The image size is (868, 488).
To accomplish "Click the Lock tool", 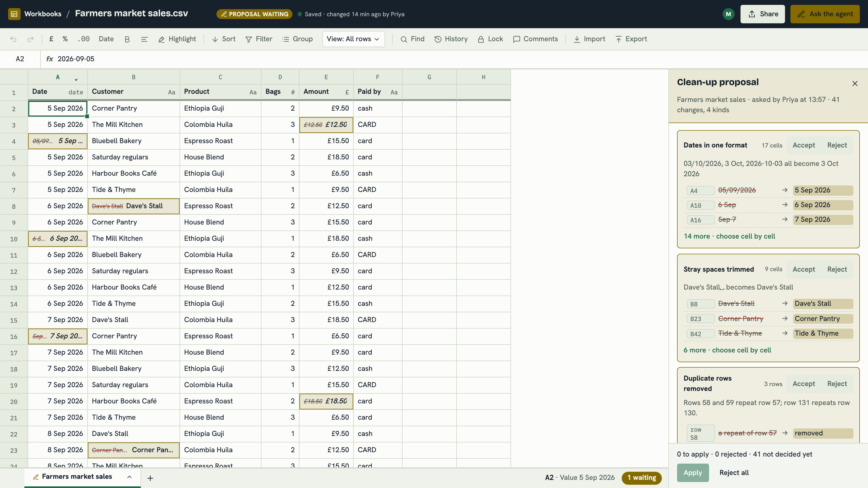I will coord(490,39).
